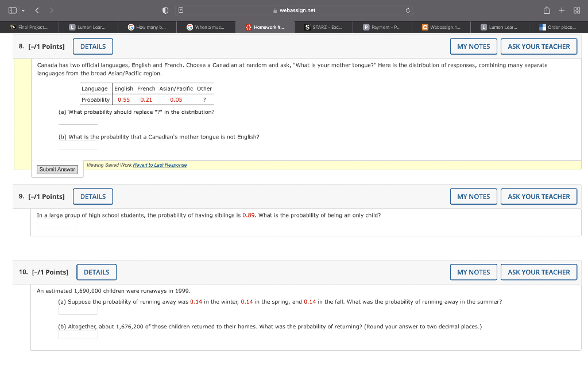Screen dimensions: 588x368
Task: Click the answer box for question 9
Action: 56,223
